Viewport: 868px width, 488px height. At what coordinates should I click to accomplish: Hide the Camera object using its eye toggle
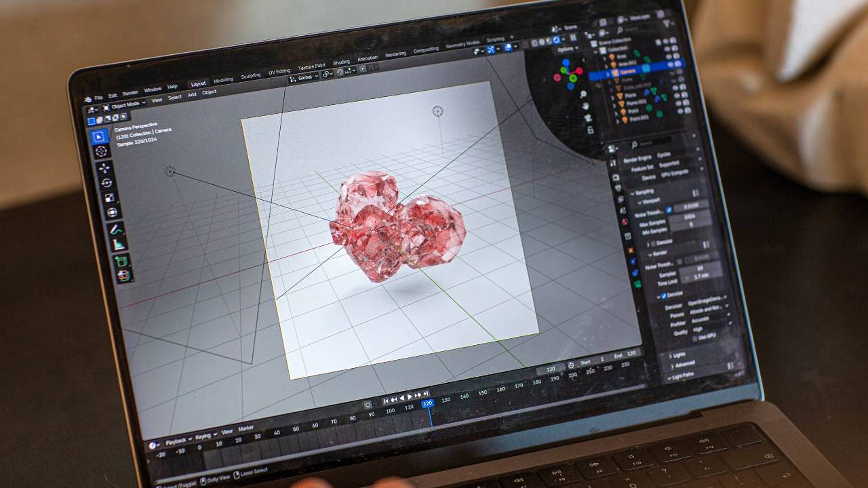[x=671, y=64]
